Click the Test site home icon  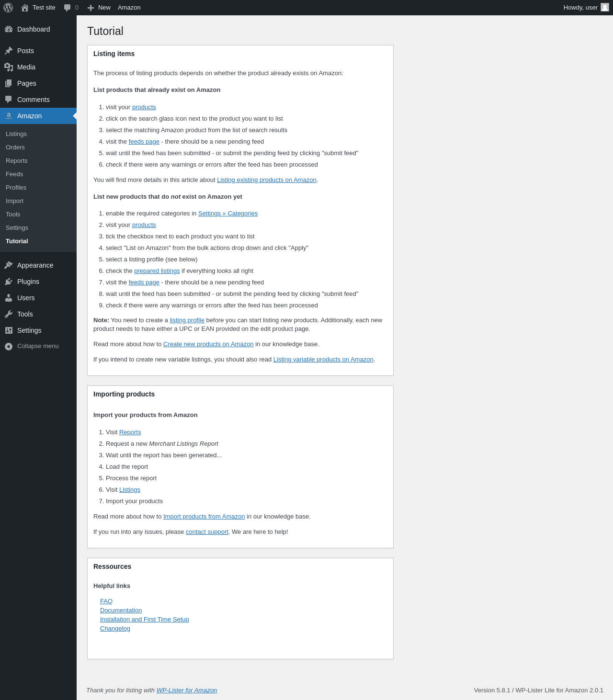click(25, 8)
